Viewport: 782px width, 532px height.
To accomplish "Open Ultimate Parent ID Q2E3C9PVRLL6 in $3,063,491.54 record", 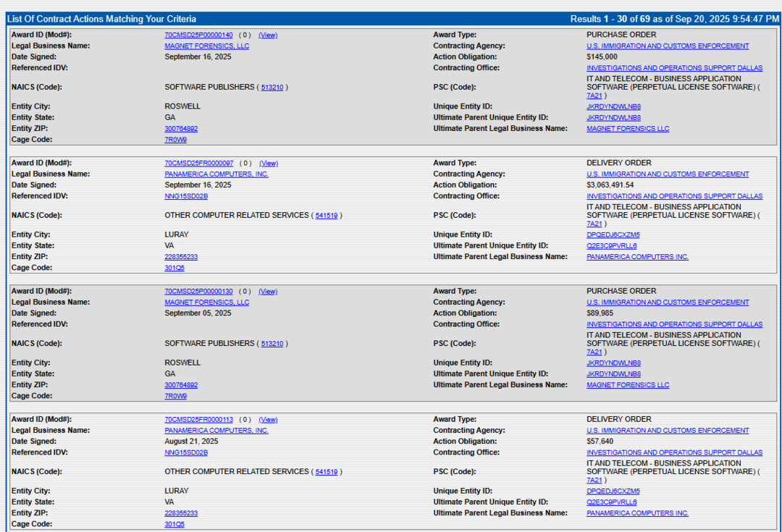I will tap(611, 246).
